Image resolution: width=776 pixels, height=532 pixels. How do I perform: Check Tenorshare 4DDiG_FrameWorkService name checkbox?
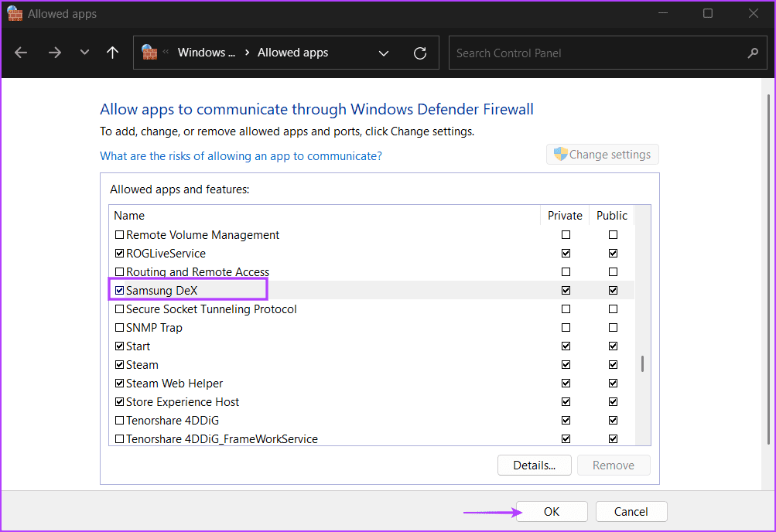click(119, 438)
